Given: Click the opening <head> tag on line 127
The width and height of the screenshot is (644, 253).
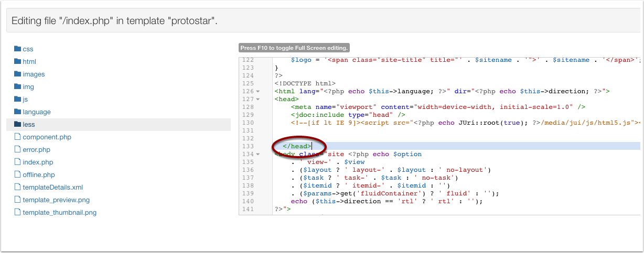Looking at the screenshot, I should pyautogui.click(x=286, y=99).
